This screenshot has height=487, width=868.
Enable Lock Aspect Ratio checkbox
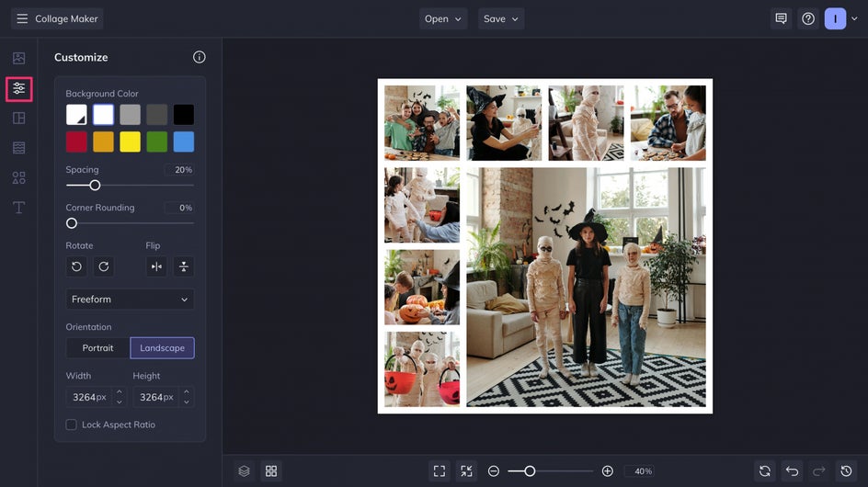pos(72,425)
